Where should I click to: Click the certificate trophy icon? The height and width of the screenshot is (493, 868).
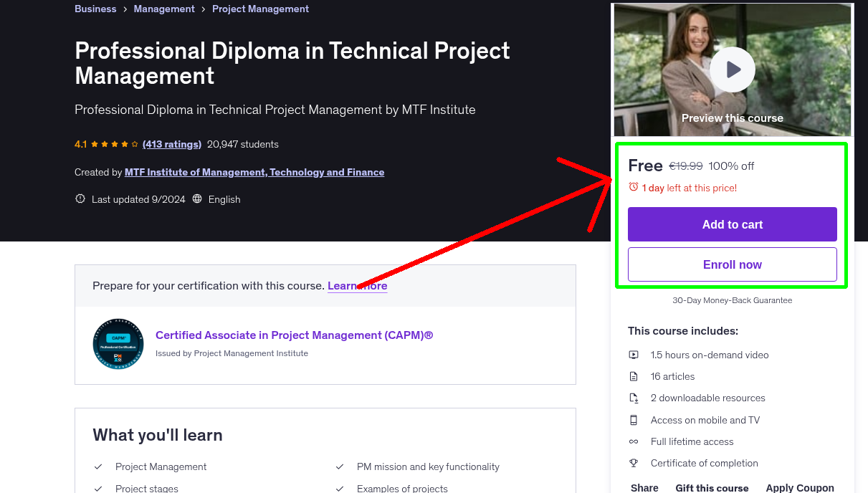pyautogui.click(x=634, y=463)
